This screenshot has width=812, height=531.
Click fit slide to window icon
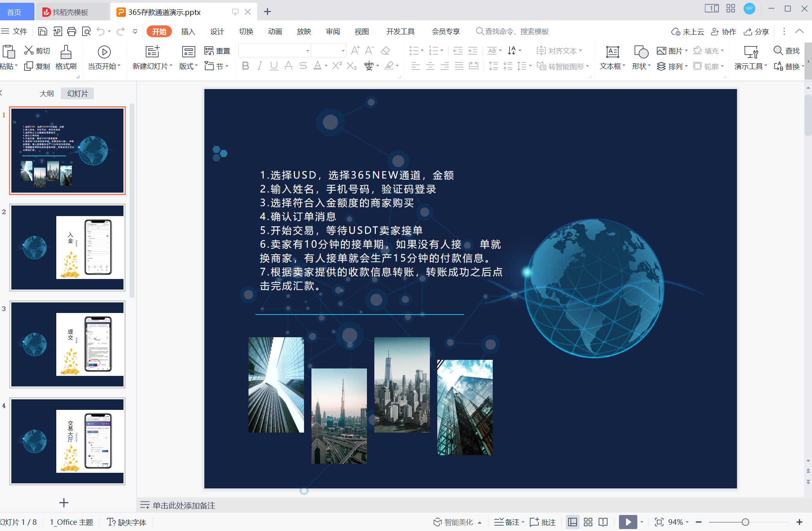pos(659,522)
